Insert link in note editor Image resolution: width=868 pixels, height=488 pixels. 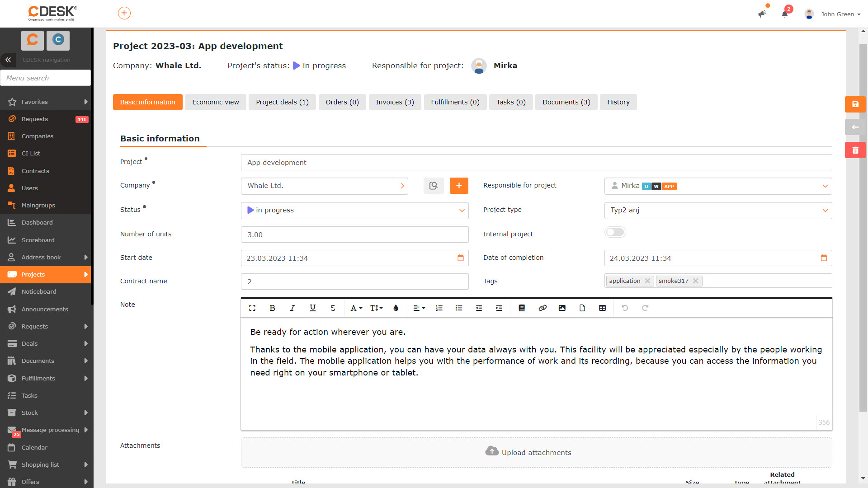point(542,308)
